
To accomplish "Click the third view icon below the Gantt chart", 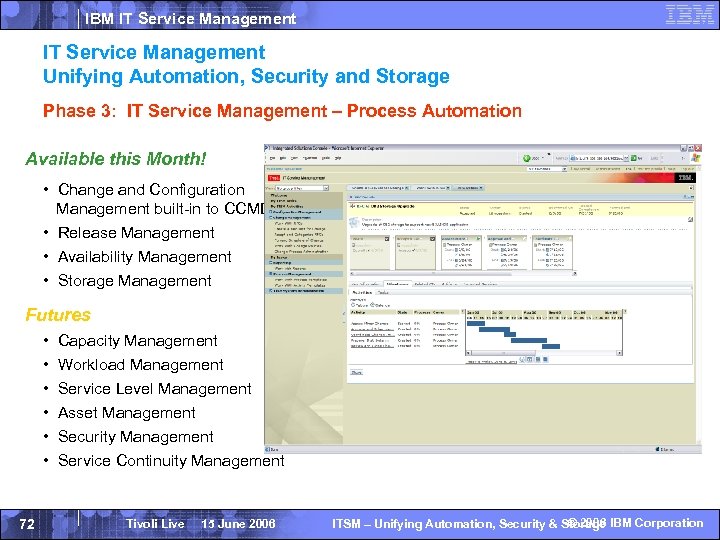I will [x=538, y=360].
